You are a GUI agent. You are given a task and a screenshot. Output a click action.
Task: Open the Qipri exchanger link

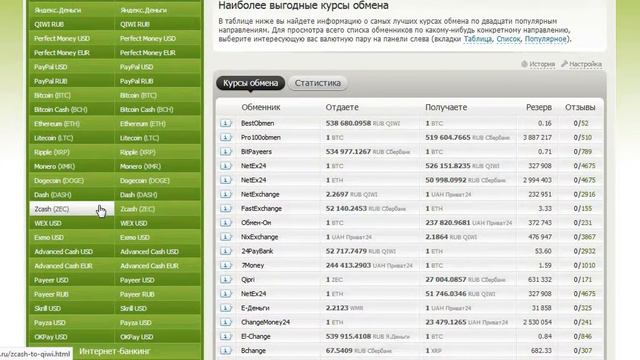(x=248, y=280)
